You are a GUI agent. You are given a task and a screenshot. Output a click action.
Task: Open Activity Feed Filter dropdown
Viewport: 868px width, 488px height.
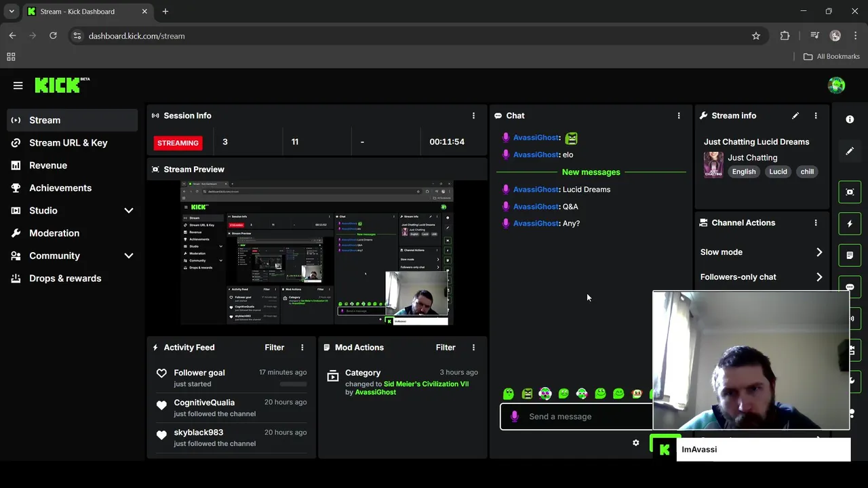[275, 348]
